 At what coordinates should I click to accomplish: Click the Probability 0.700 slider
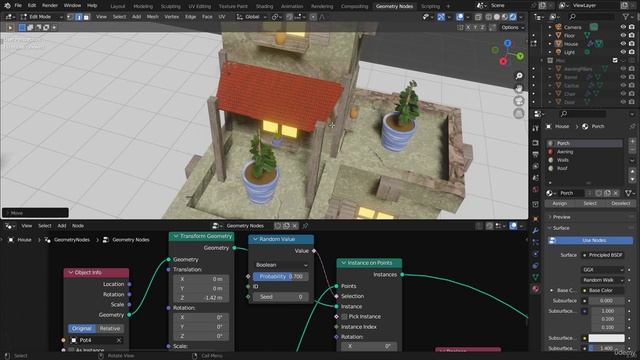coord(281,276)
